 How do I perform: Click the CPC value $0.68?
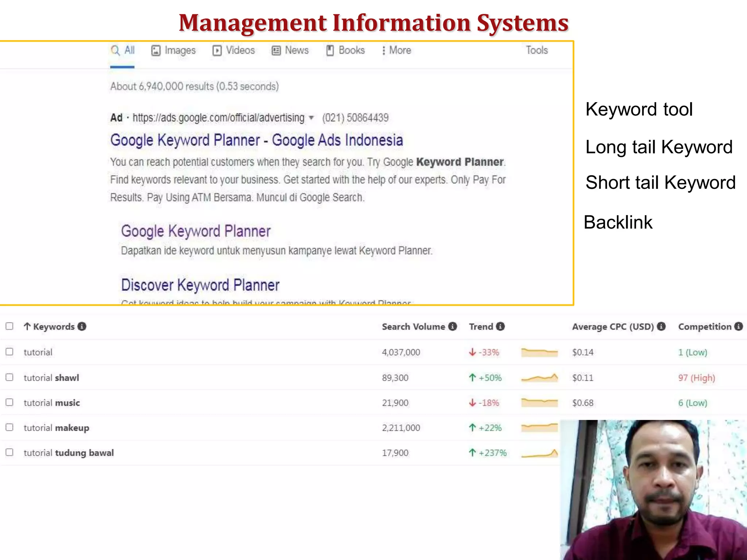[582, 403]
